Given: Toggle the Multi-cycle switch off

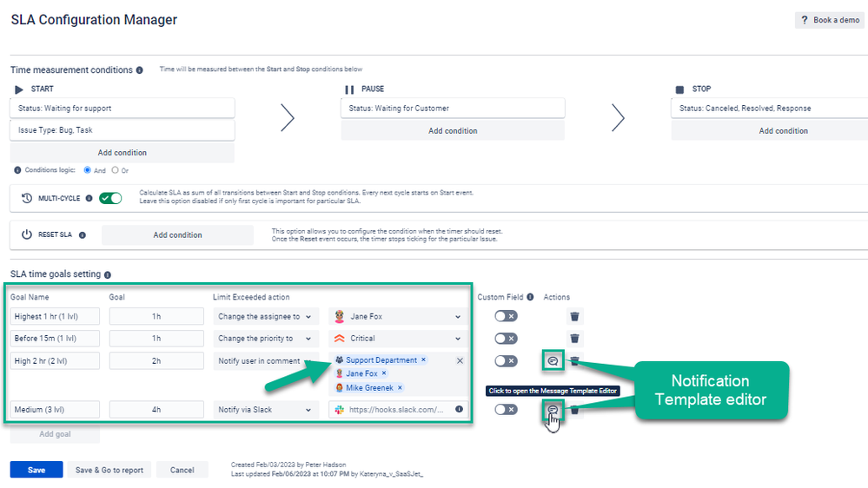Looking at the screenshot, I should click(110, 198).
